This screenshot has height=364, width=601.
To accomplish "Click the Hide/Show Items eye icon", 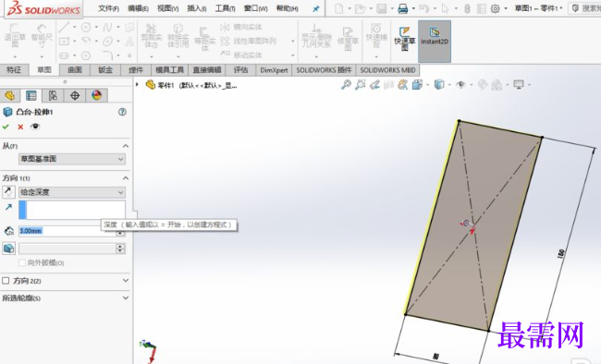I will (x=461, y=85).
